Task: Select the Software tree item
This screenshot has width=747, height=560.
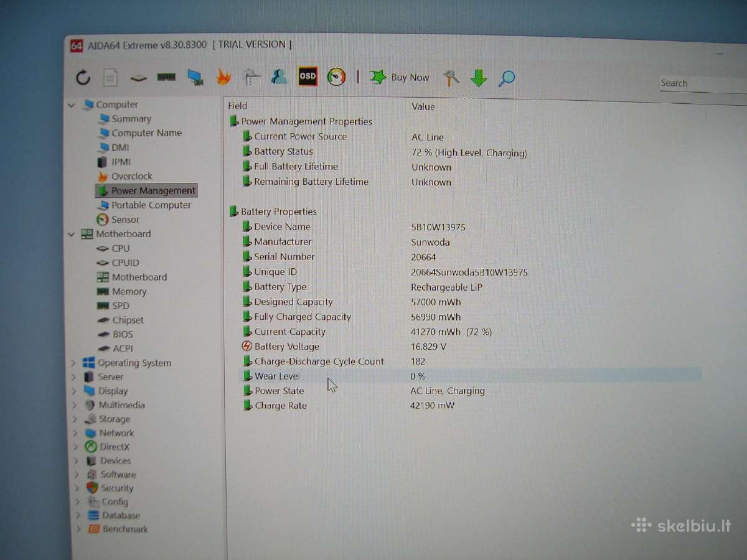Action: pos(111,474)
